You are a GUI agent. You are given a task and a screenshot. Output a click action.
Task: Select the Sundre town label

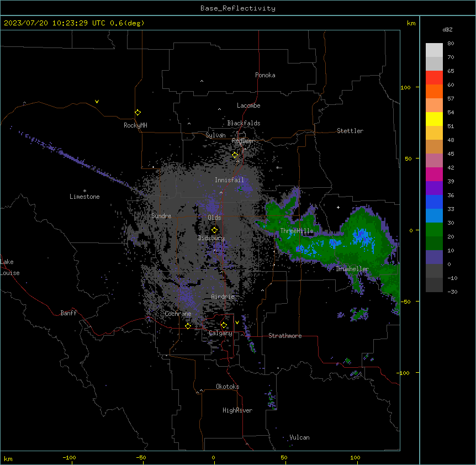(161, 216)
